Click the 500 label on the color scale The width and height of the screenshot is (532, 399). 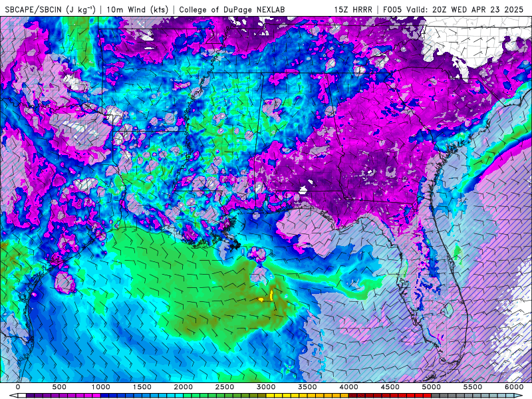pos(59,387)
